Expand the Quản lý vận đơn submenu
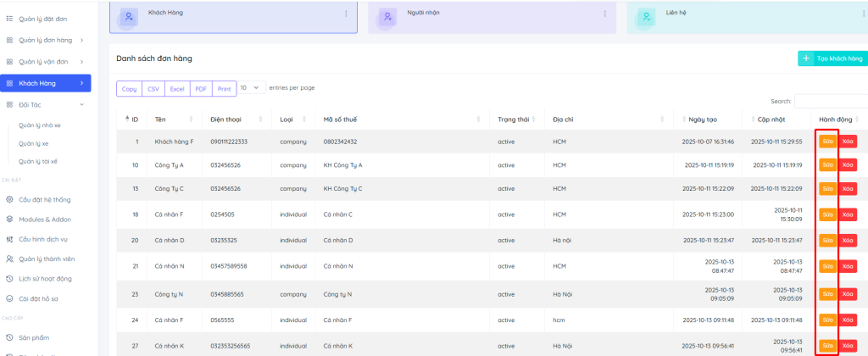Image resolution: width=868 pixels, height=356 pixels. pyautogui.click(x=81, y=61)
